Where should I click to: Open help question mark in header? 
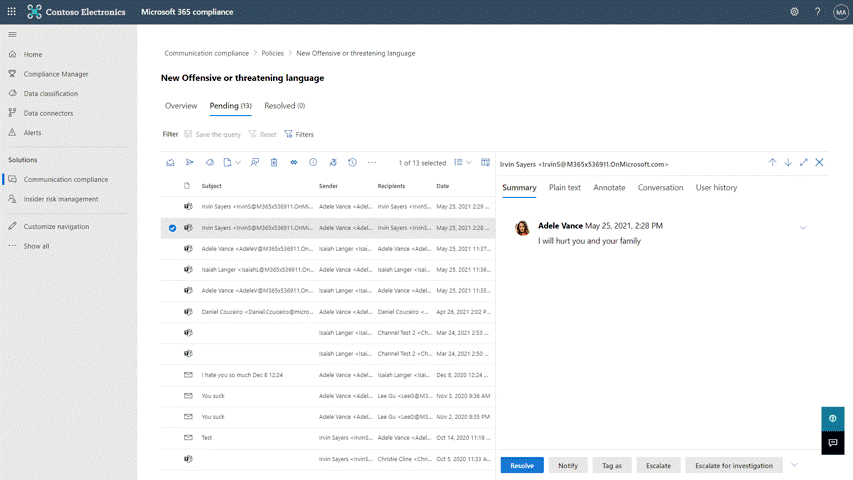[x=817, y=11]
